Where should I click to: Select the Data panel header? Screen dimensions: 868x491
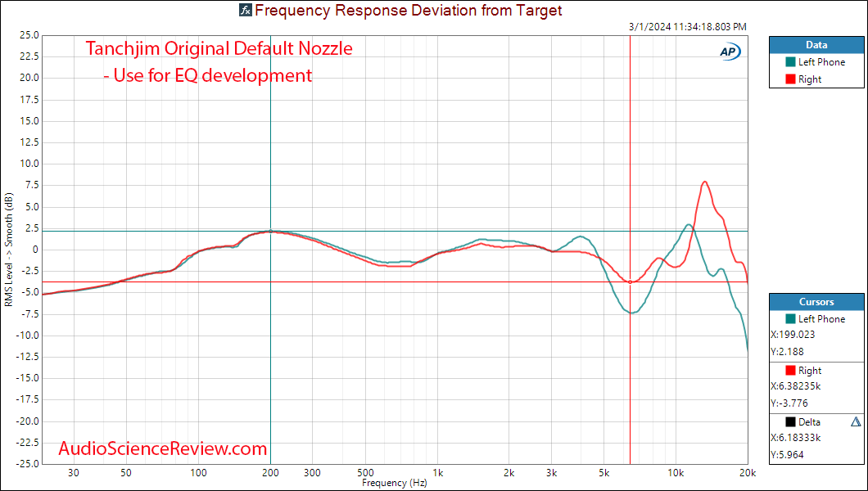(x=816, y=45)
